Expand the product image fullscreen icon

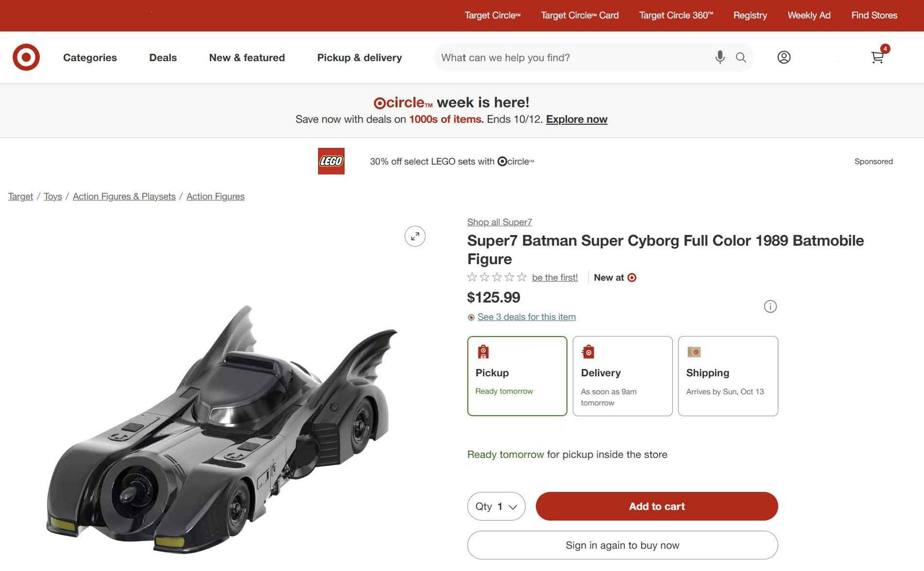415,236
